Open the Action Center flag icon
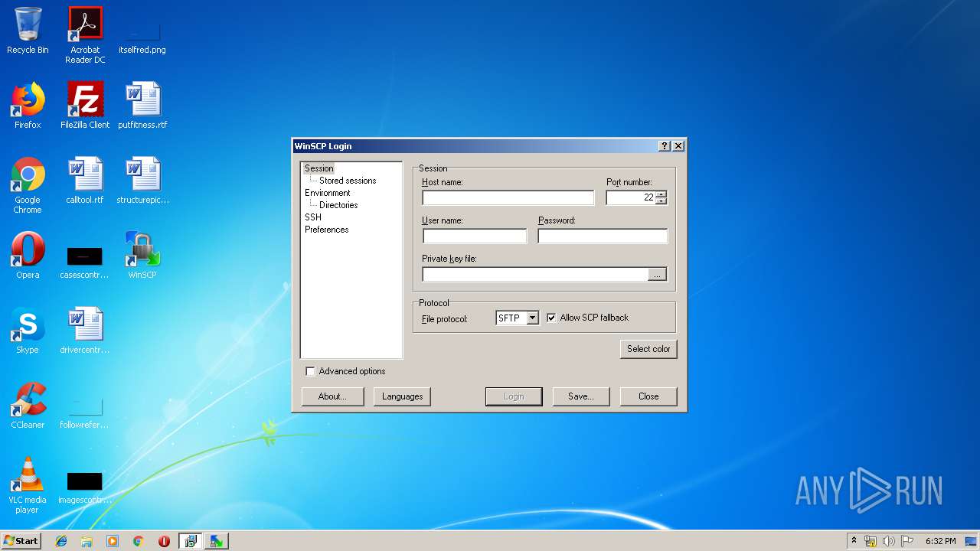Screen dimensions: 980x551 907,541
